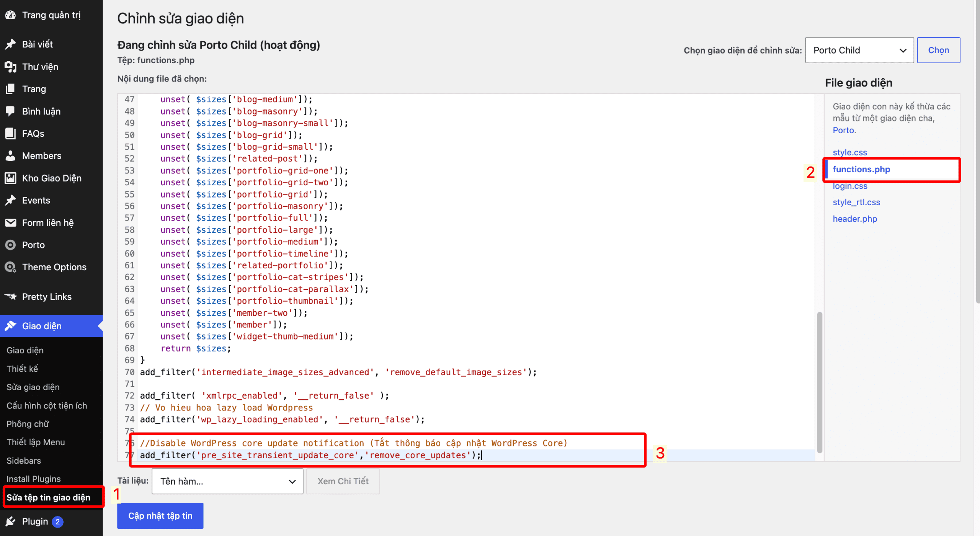Click the Porto circle icon
This screenshot has height=536, width=980.
[x=10, y=245]
